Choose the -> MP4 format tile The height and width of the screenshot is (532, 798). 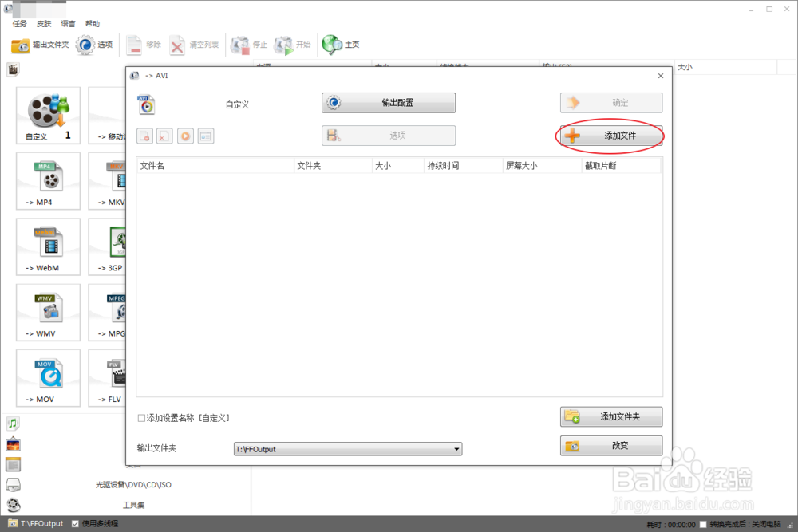[49, 180]
